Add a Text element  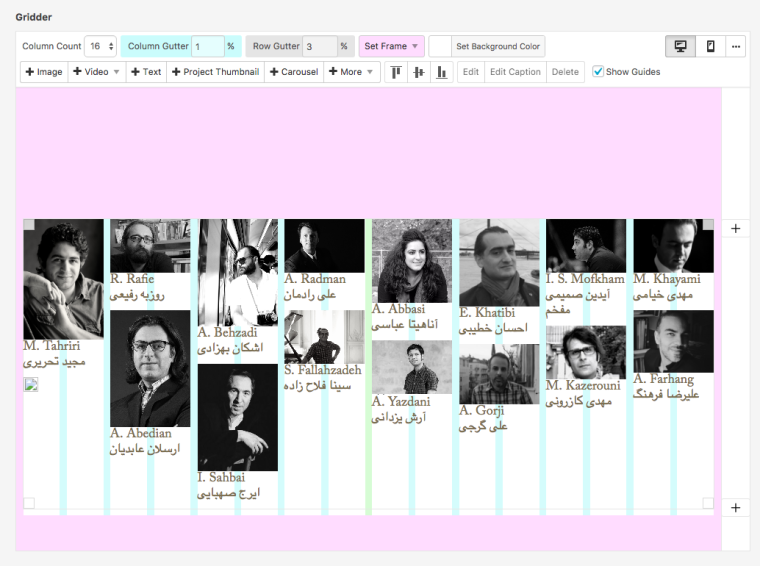146,72
